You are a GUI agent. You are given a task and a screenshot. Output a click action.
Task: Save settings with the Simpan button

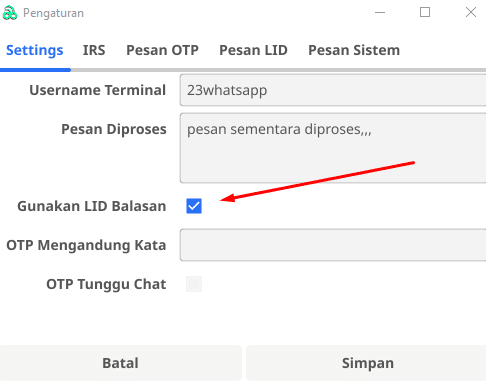pos(366,363)
